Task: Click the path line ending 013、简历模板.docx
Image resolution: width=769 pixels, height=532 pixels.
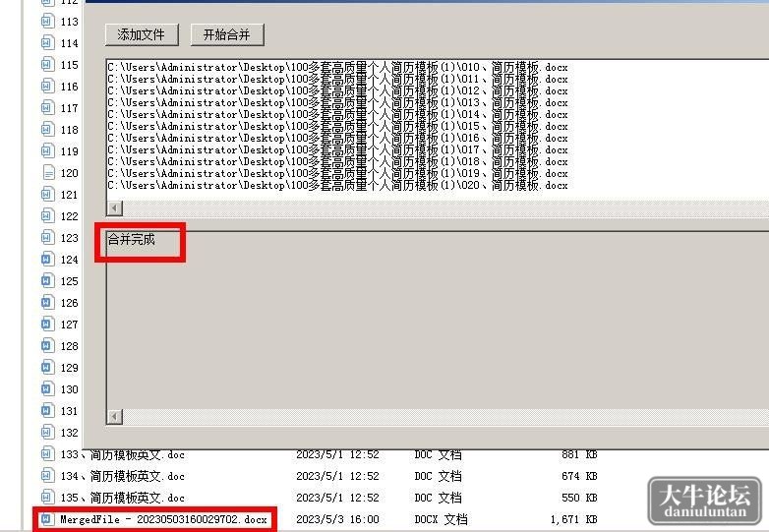Action: (x=337, y=102)
